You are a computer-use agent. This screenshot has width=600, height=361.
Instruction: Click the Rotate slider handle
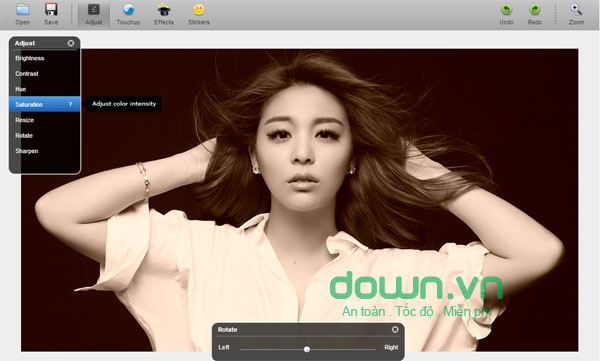[x=307, y=349]
